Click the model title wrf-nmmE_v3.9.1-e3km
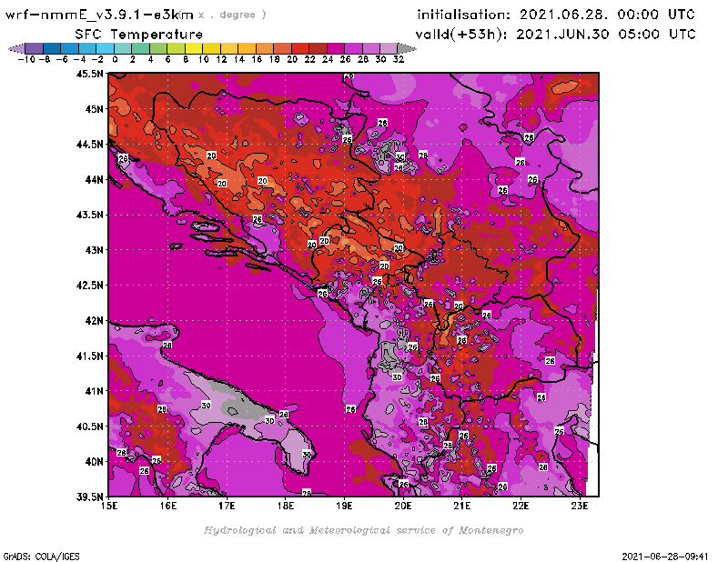The width and height of the screenshot is (728, 562). (99, 15)
